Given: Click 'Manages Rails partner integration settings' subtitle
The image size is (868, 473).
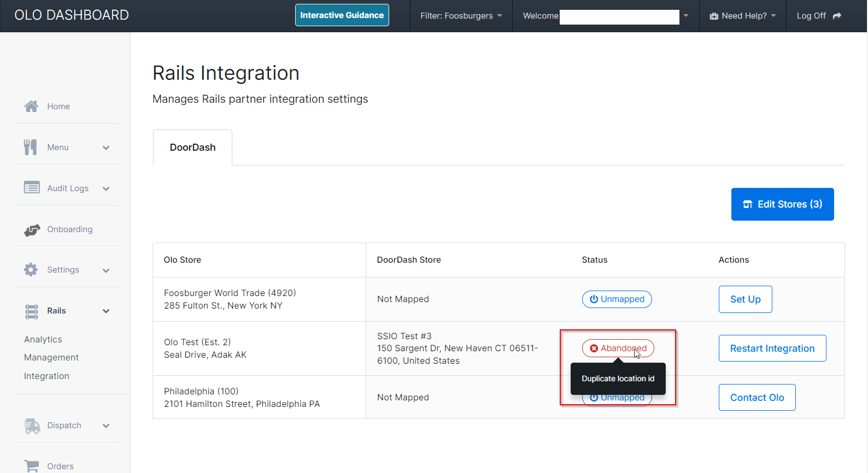Looking at the screenshot, I should [260, 99].
